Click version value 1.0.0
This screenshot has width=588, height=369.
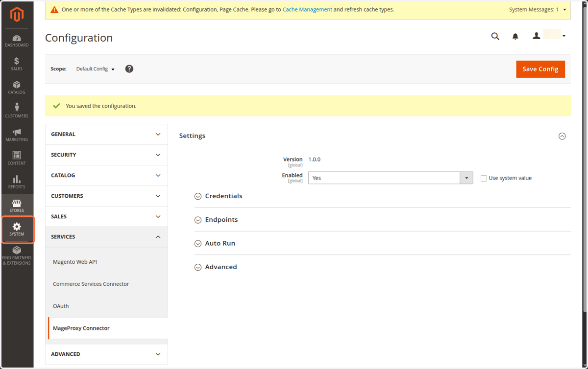point(314,160)
